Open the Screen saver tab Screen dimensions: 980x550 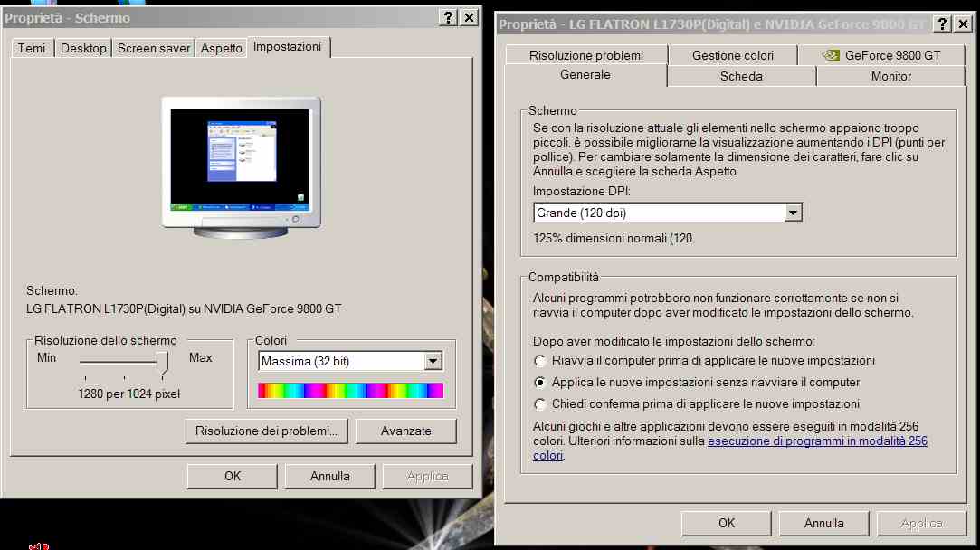tap(154, 48)
